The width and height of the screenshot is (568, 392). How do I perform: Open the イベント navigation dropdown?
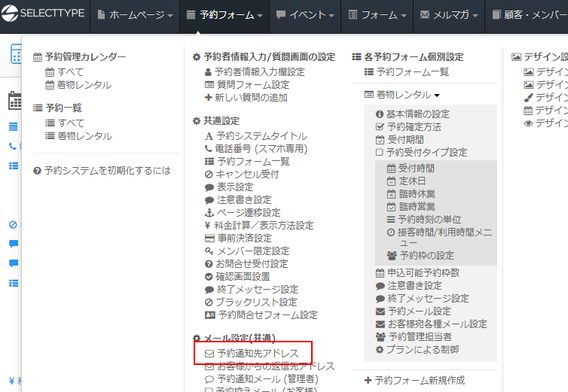(301, 15)
